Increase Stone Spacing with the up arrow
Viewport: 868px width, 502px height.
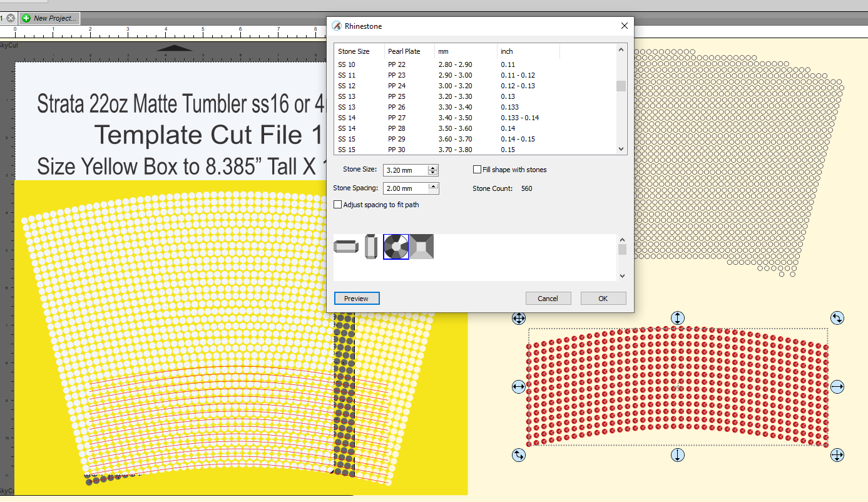pyautogui.click(x=433, y=185)
